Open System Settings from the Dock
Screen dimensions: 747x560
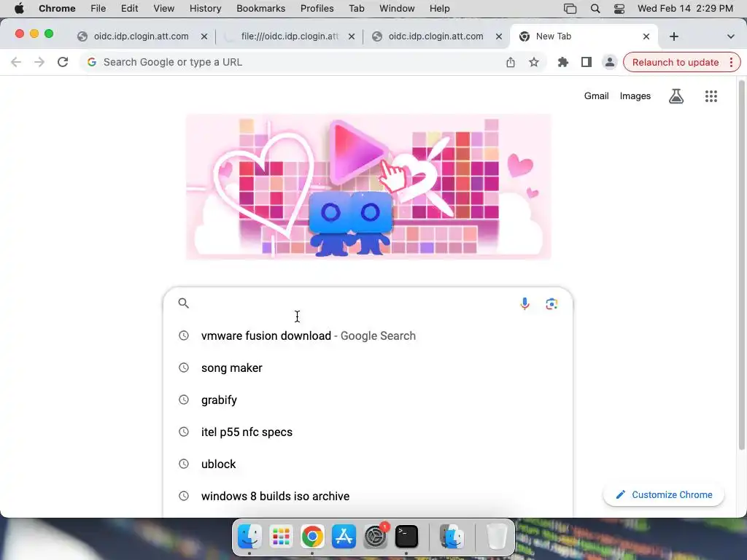click(x=376, y=537)
